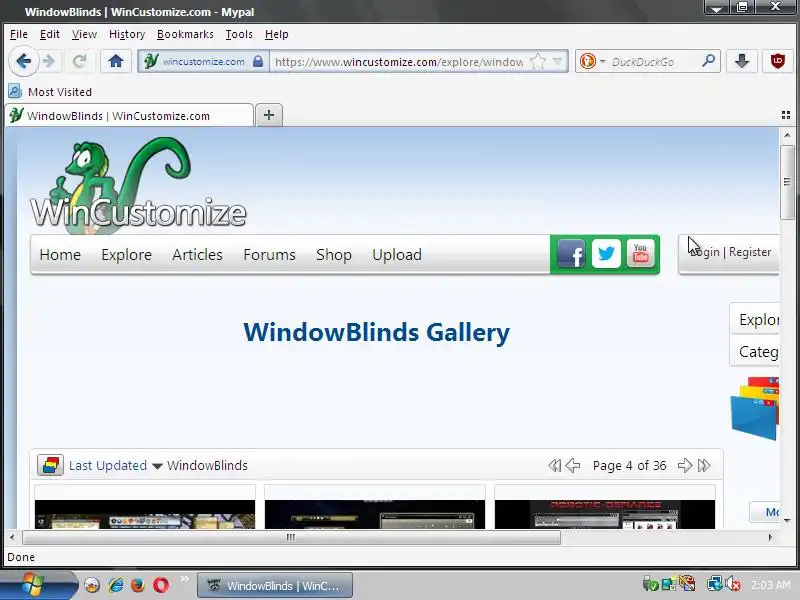
Task: Jump to last gallery page arrow
Action: (x=704, y=465)
